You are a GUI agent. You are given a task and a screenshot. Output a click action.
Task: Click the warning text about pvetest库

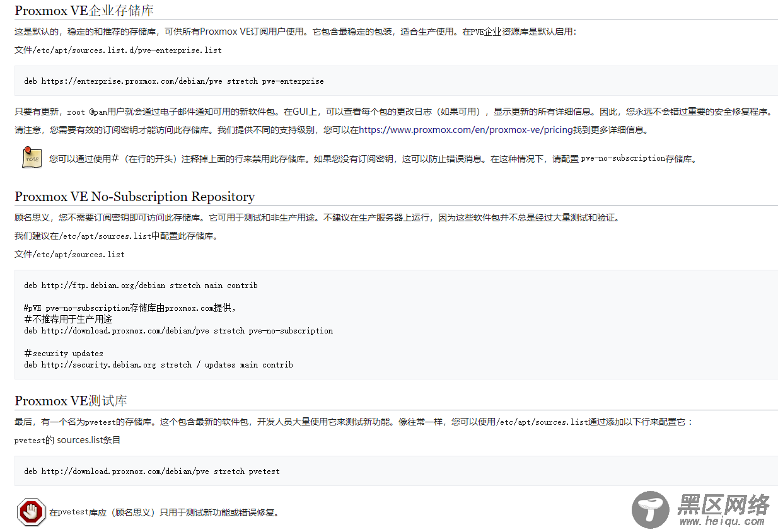164,512
